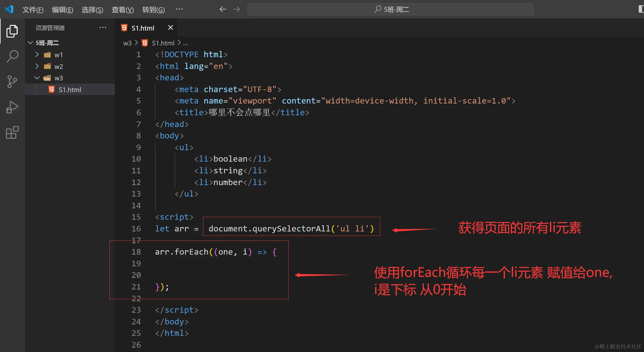Viewport: 644px width, 352px height.
Task: Click querySelectorAll in line 16
Action: (291, 229)
